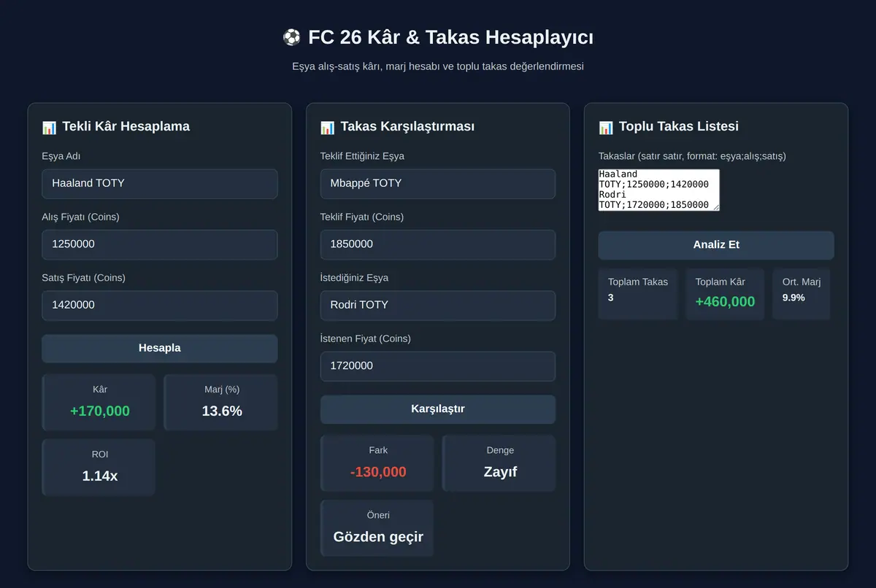
Task: Click the Analiz Et button
Action: pos(716,245)
